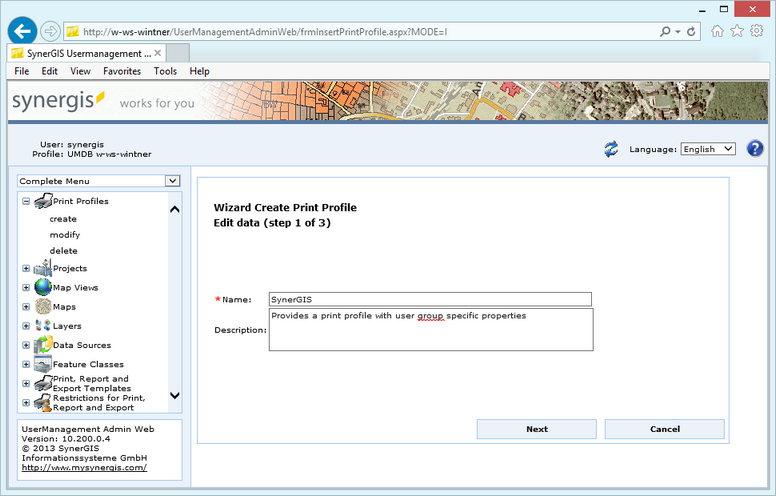Click the menu tree scroll up arrow
The height and width of the screenshot is (496, 776).
[175, 209]
